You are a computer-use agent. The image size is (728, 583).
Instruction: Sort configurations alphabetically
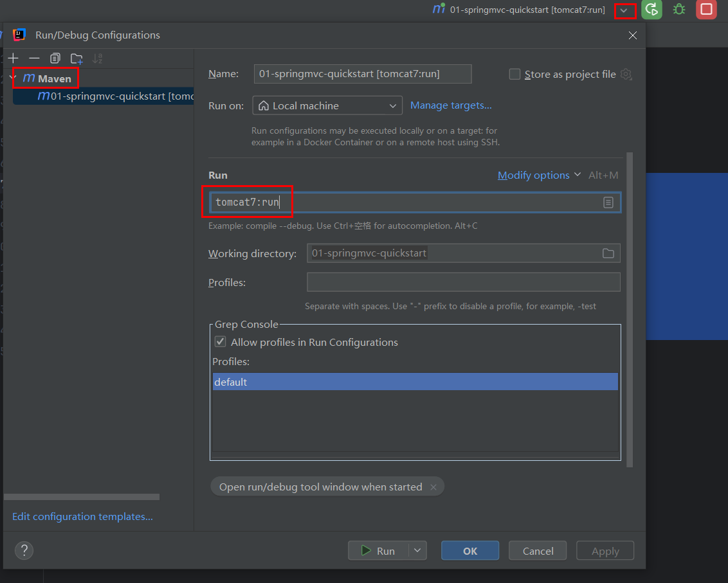[97, 58]
